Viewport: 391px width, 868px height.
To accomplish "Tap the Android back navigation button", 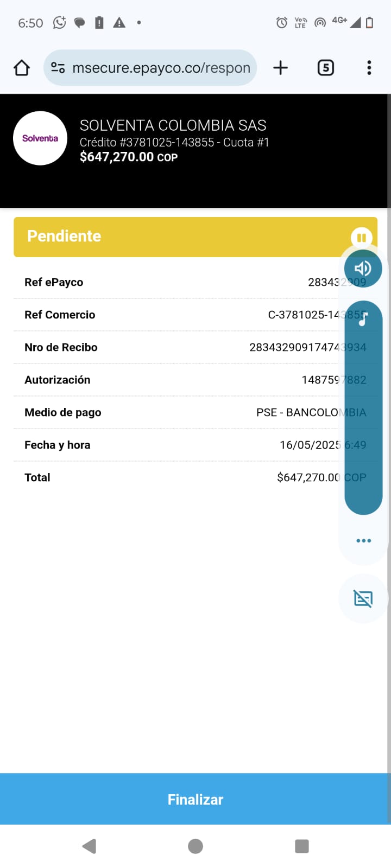I will click(89, 846).
